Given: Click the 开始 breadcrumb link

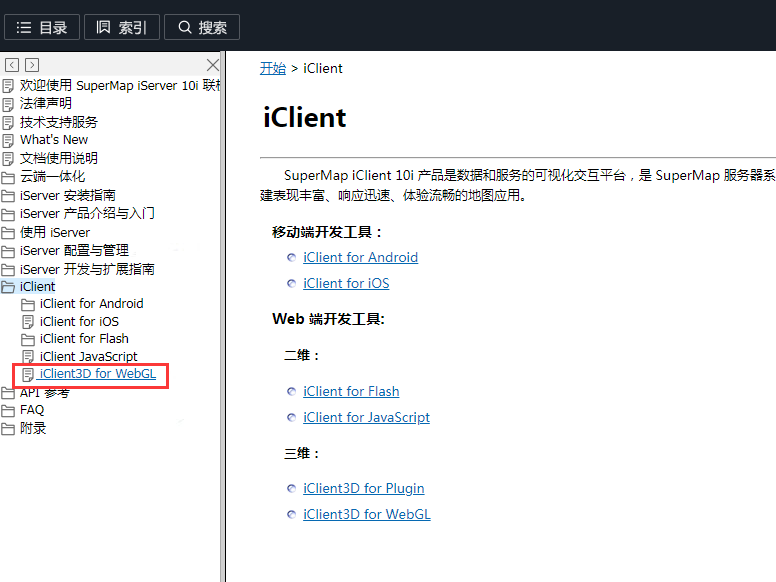Looking at the screenshot, I should point(273,68).
